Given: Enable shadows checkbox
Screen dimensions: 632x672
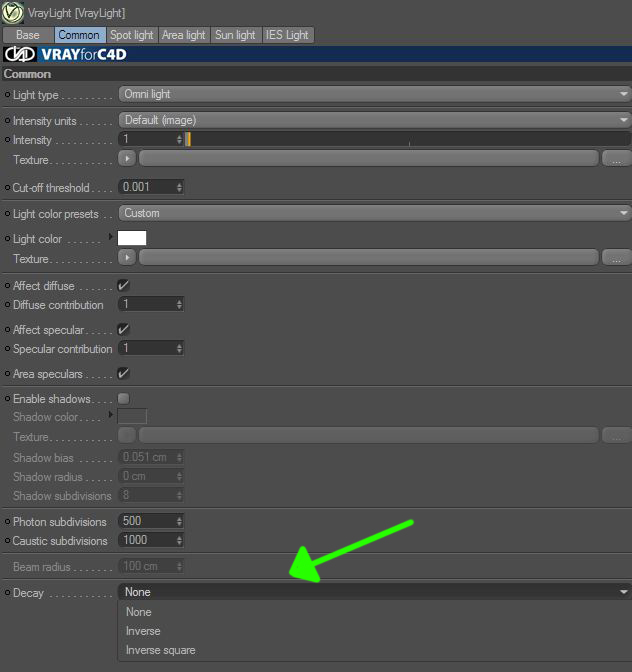Looking at the screenshot, I should coord(123,399).
